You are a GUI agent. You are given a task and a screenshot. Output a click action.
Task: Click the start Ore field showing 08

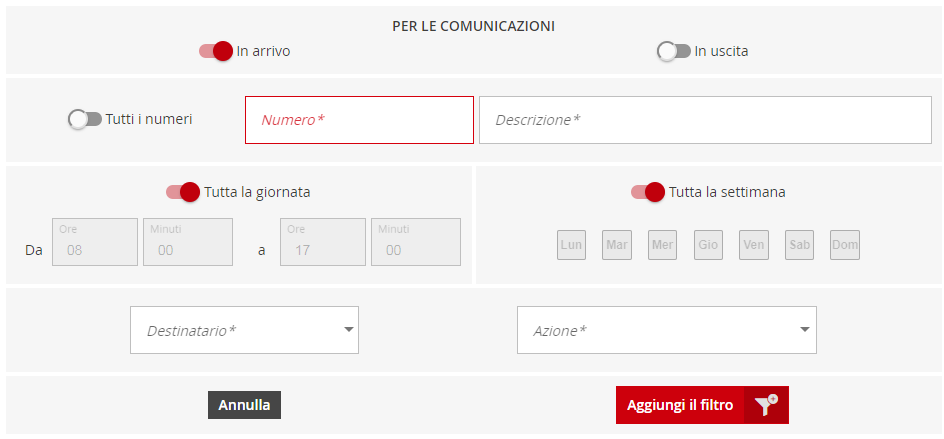[95, 242]
